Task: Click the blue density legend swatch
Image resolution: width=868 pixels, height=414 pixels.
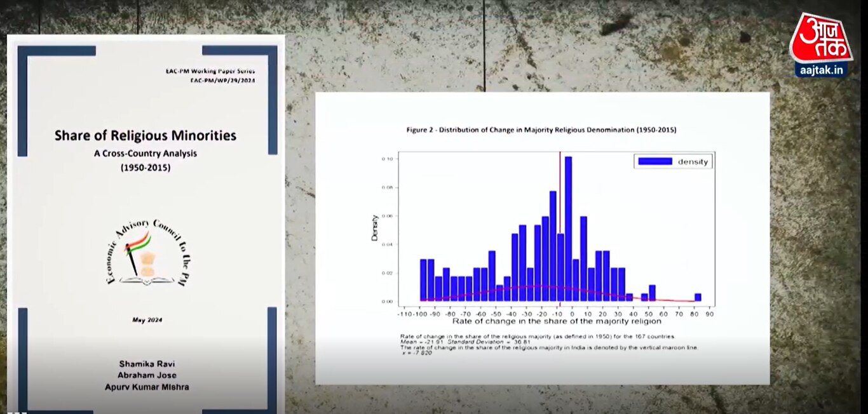Action: click(x=654, y=161)
